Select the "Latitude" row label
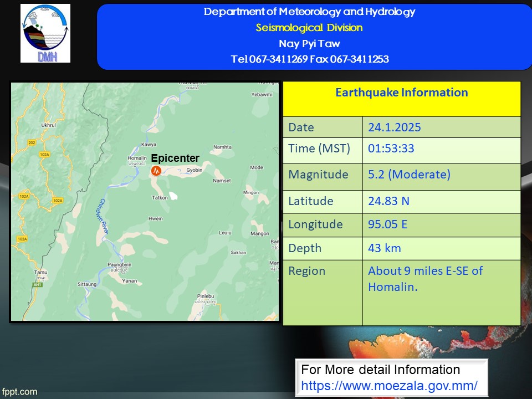 [x=311, y=201]
